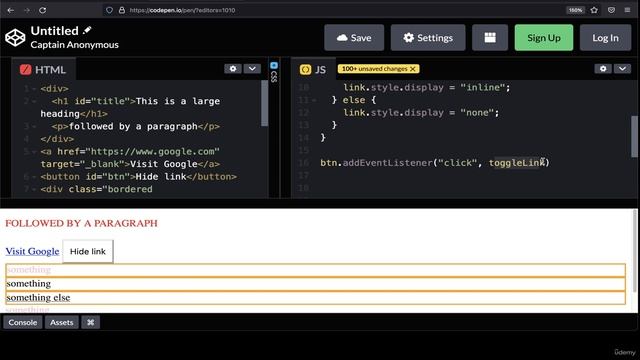Click the shield tracking protection icon
640x360 pixels.
point(109,10)
